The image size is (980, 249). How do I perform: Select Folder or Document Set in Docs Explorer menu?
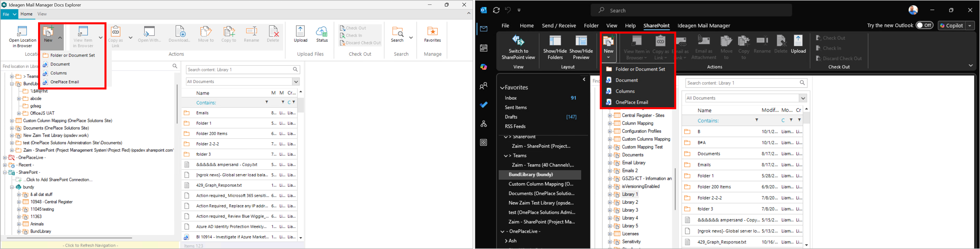pyautogui.click(x=72, y=55)
